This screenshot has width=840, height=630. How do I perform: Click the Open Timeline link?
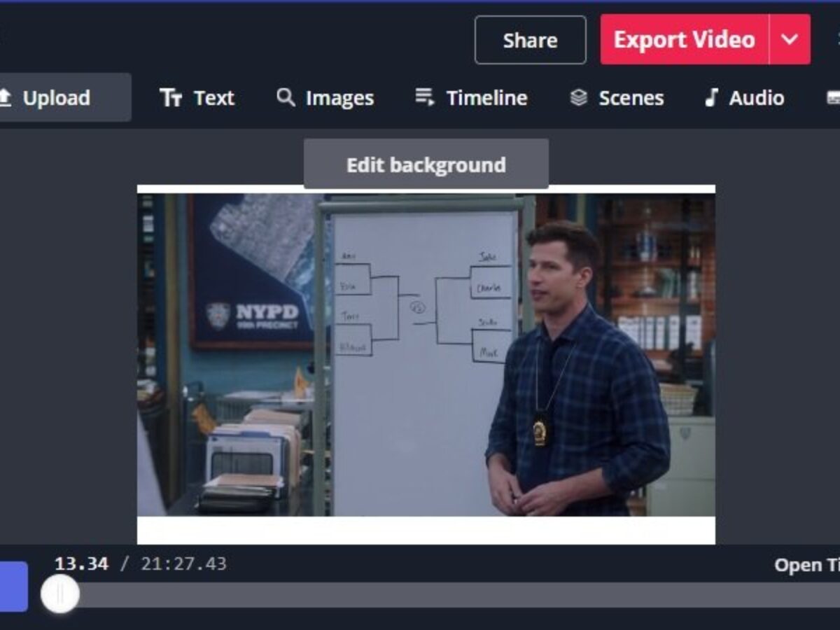pyautogui.click(x=806, y=565)
